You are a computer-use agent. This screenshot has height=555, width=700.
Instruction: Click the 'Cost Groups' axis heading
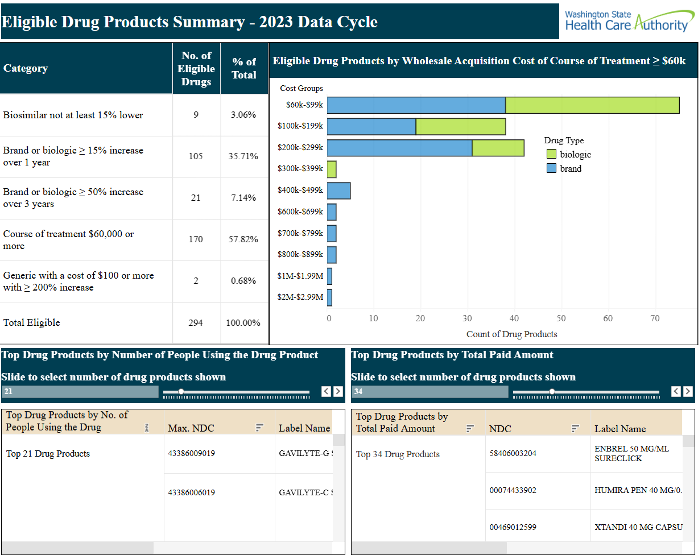(301, 88)
